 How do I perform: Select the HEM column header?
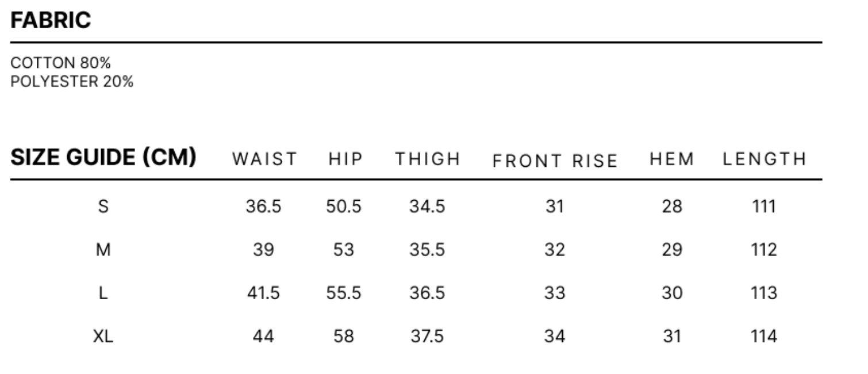pyautogui.click(x=672, y=159)
